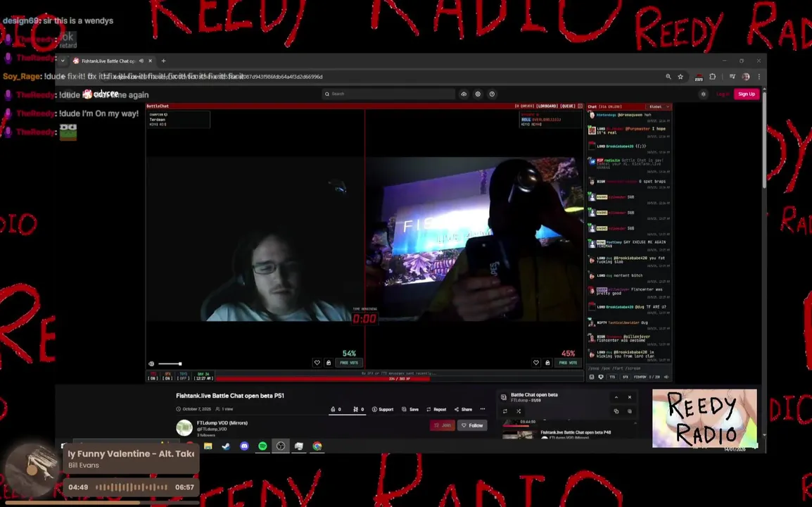
Task: Open File Explorer from the taskbar
Action: (208, 446)
